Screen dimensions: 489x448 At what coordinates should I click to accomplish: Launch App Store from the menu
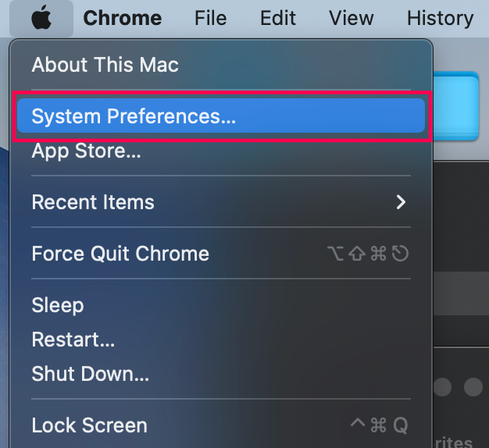tap(86, 151)
